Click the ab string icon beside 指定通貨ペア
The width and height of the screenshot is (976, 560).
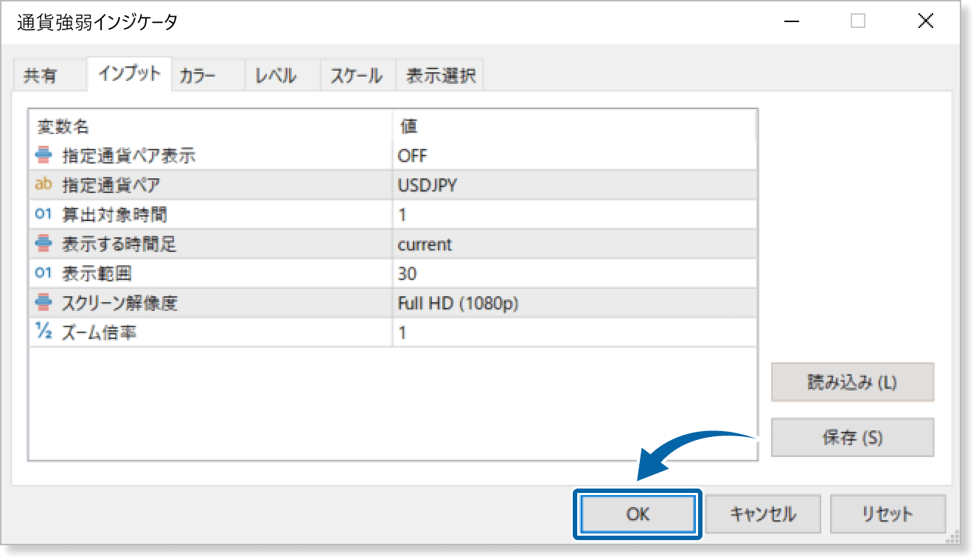click(x=43, y=185)
